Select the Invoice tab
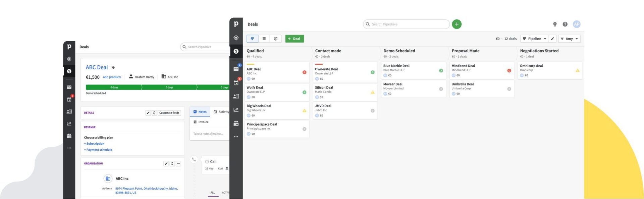 201,122
